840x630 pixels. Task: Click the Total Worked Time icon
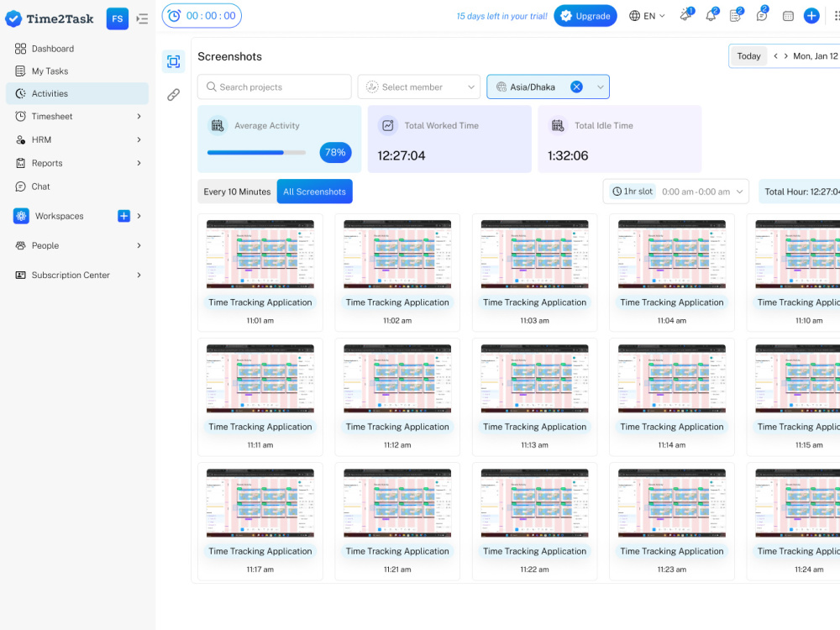point(388,125)
